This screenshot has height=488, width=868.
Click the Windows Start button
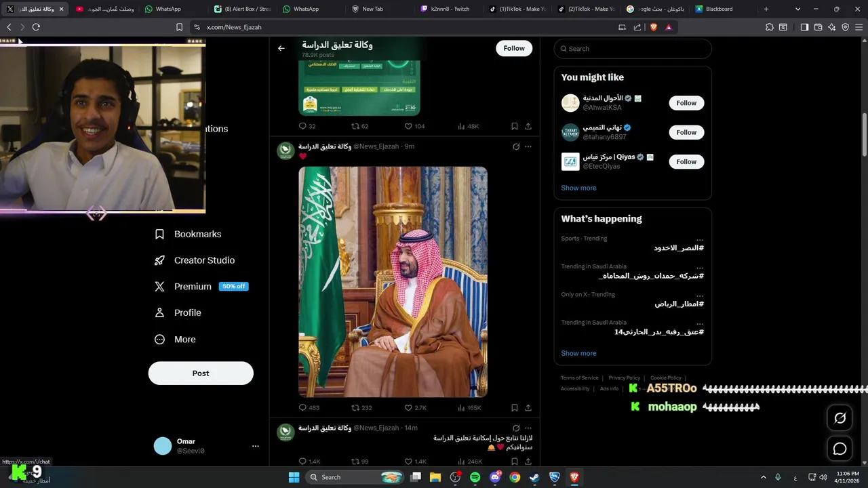point(294,477)
